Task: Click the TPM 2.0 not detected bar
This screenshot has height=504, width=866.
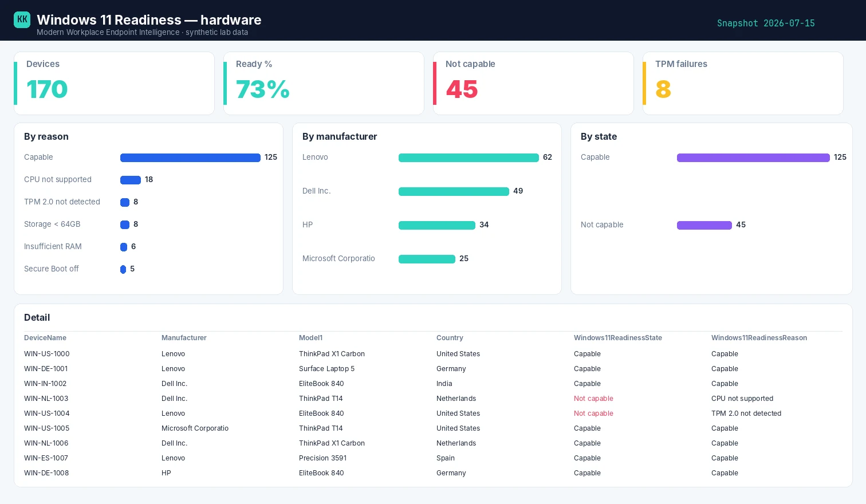Action: tap(125, 202)
